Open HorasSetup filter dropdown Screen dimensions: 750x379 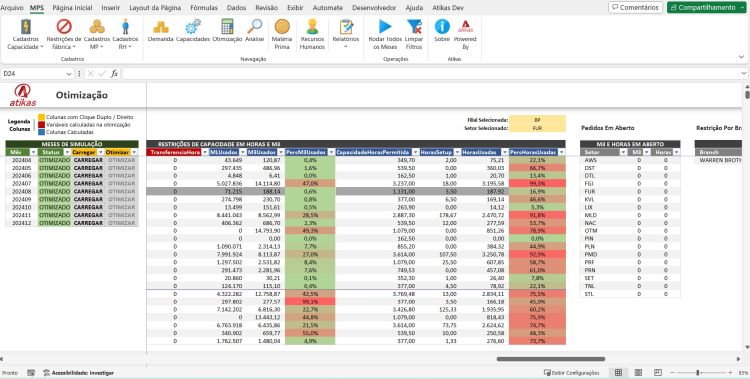456,152
